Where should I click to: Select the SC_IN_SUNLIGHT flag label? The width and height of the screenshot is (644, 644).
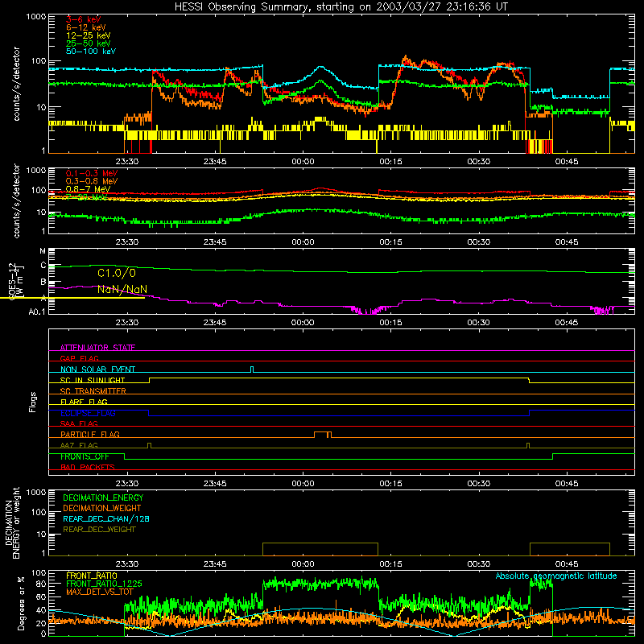93,380
